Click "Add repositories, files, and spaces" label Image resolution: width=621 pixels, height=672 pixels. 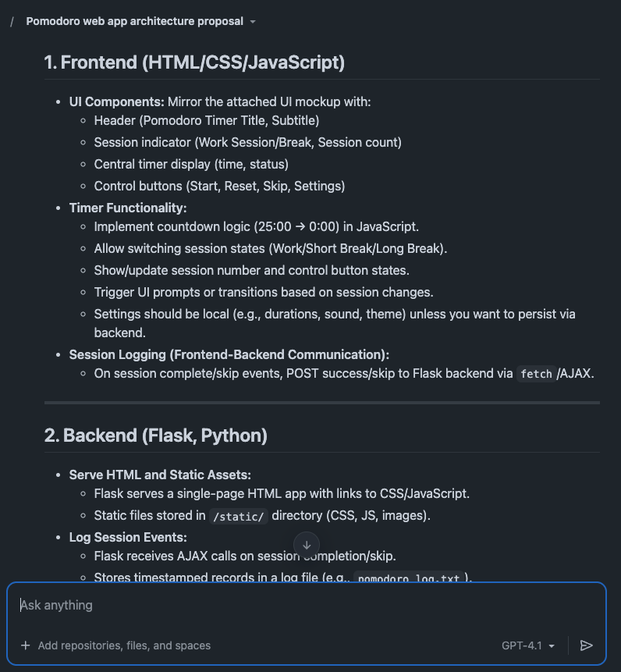coord(124,645)
